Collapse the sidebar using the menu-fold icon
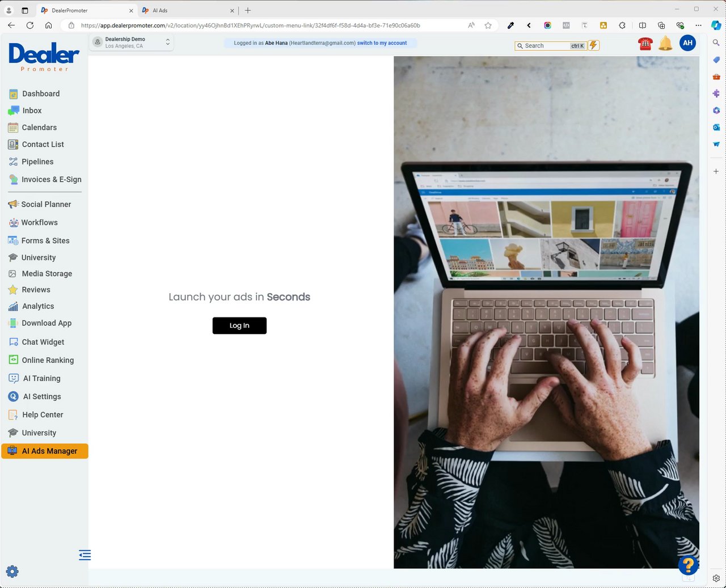Image resolution: width=726 pixels, height=588 pixels. [85, 555]
